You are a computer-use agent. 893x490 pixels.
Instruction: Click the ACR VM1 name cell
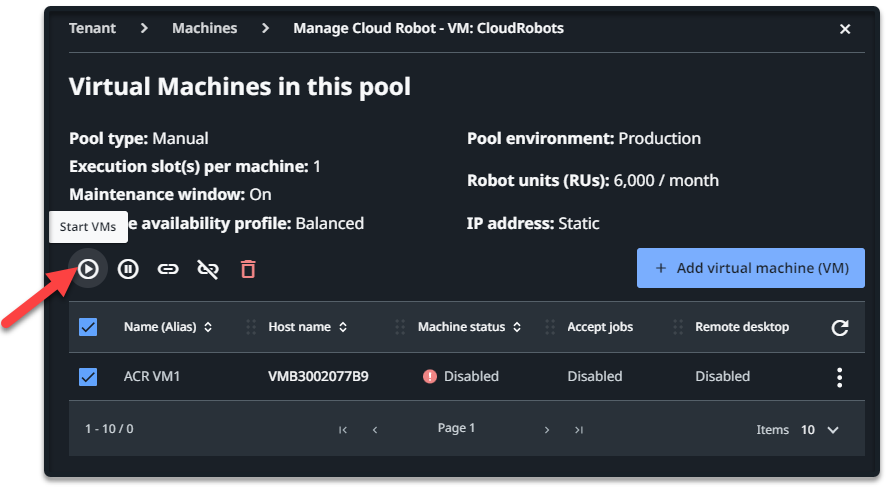(151, 377)
